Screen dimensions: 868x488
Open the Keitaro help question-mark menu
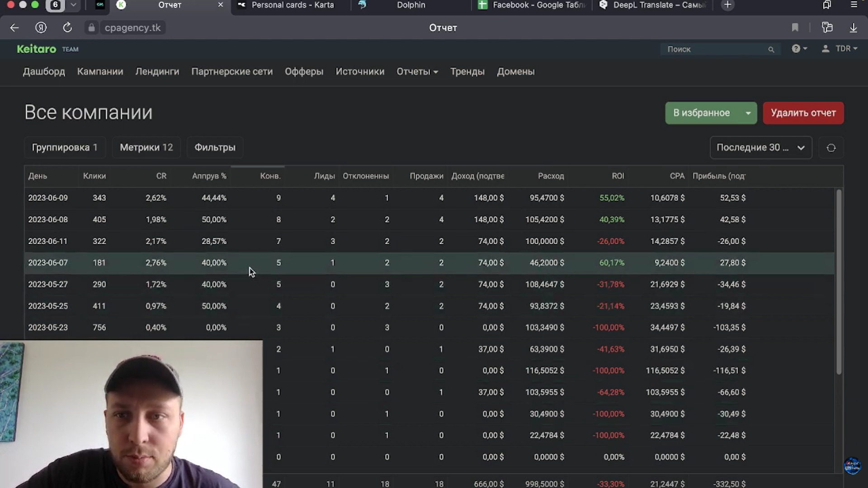coord(799,49)
